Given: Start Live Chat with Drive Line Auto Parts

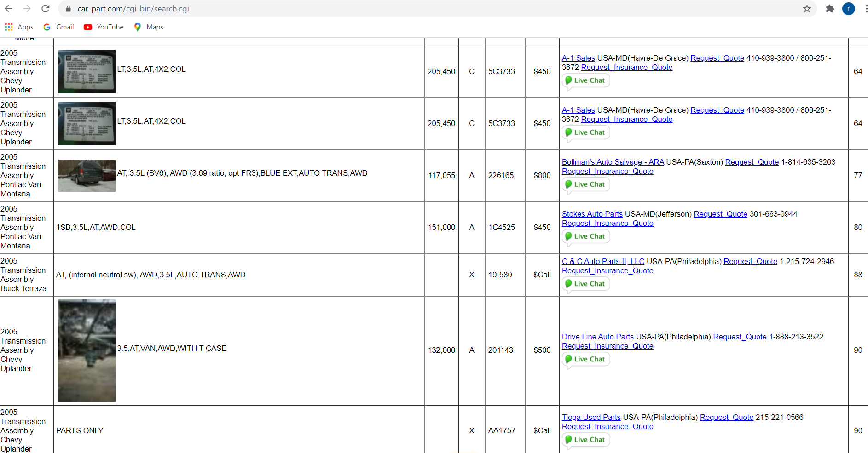Looking at the screenshot, I should point(586,359).
